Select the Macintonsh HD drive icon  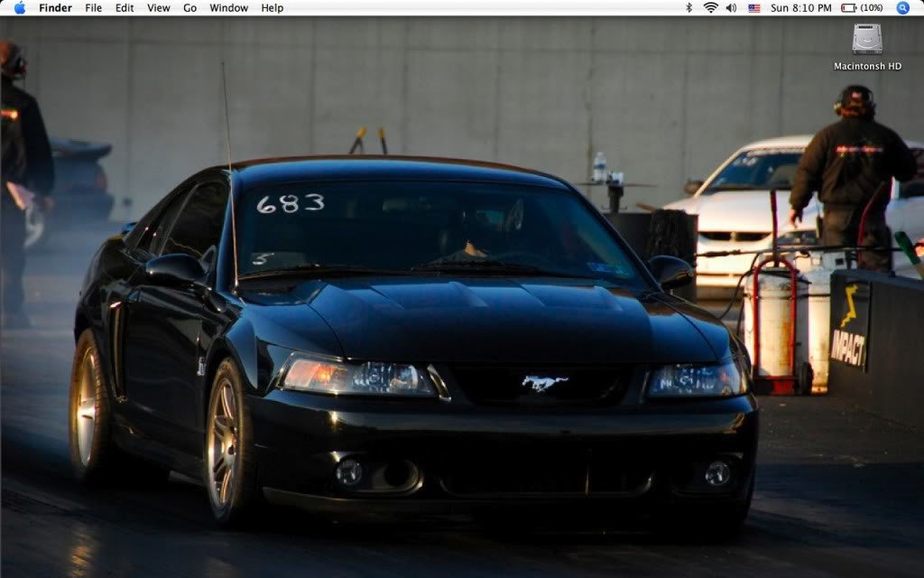tap(867, 39)
